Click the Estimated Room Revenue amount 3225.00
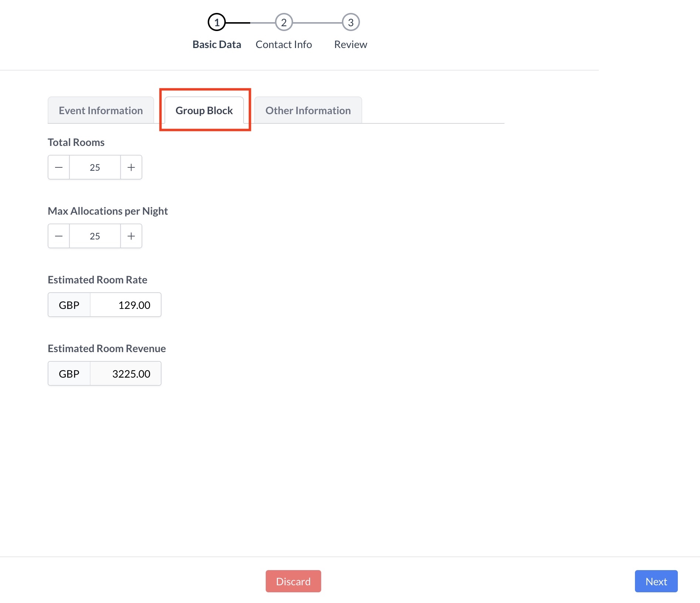This screenshot has height=603, width=700. [x=126, y=374]
